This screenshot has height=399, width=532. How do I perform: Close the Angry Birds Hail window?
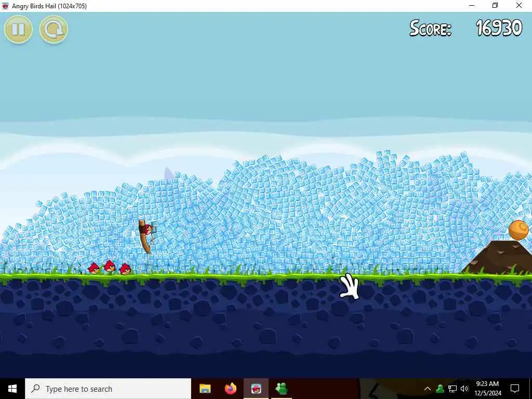click(x=519, y=6)
